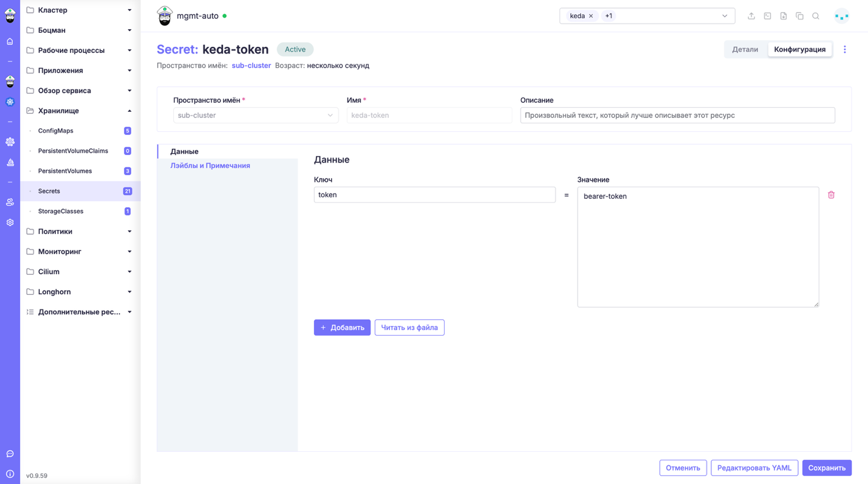Expand the Дополнительные ресурсы menu group
This screenshot has height=484, width=868.
tap(80, 312)
